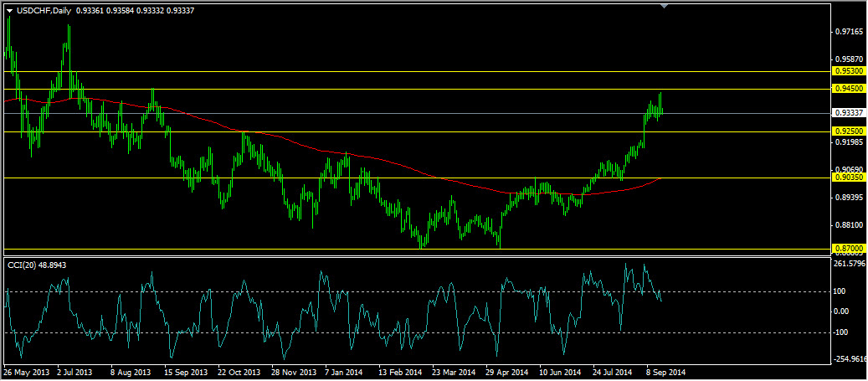Click the 8 Aug 2013 date label
This screenshot has width=868, height=381.
(x=131, y=373)
